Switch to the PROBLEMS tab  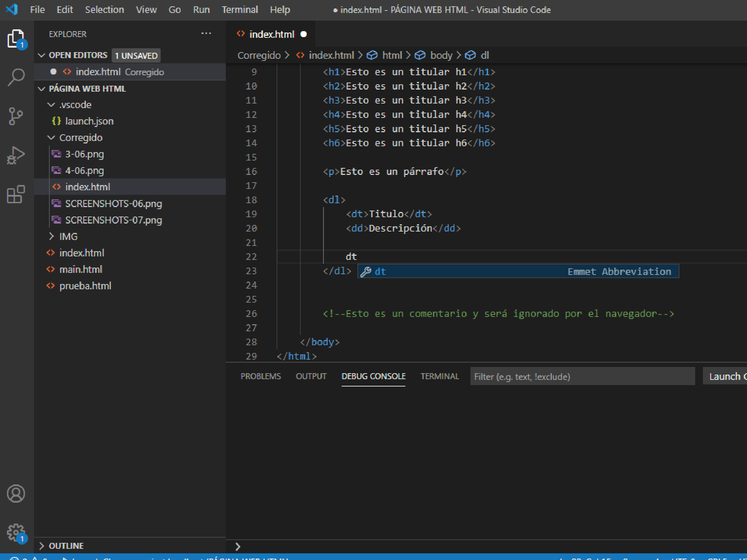click(260, 376)
